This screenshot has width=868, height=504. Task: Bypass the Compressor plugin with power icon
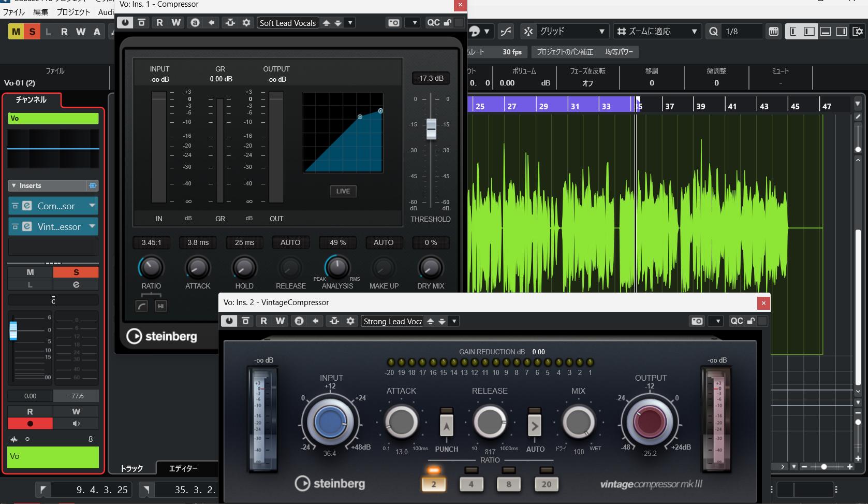(x=125, y=22)
